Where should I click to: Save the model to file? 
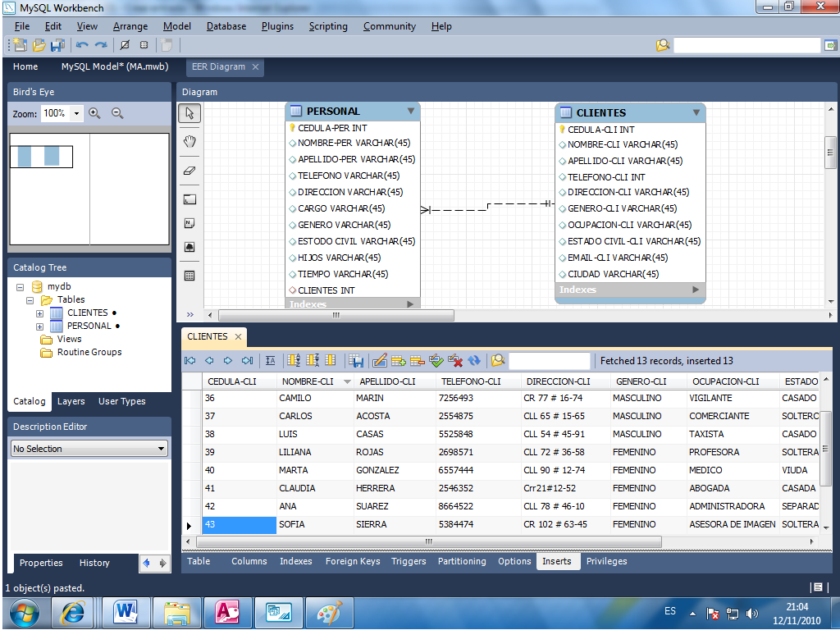tap(57, 45)
